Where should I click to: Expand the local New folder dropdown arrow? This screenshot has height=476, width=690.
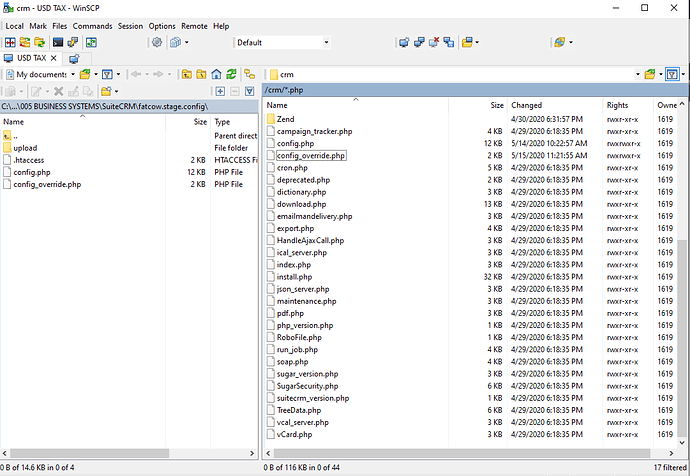[116, 91]
